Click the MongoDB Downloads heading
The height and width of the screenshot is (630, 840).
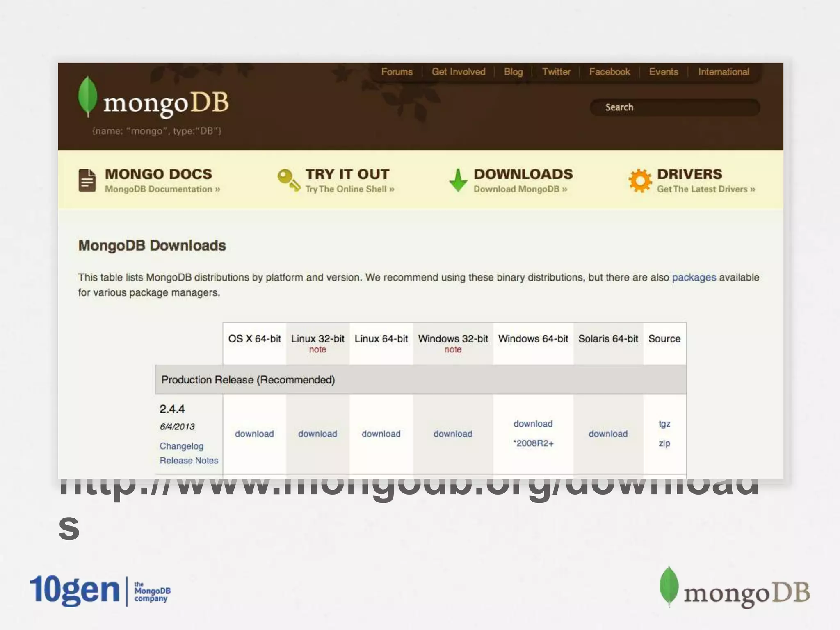(x=152, y=245)
